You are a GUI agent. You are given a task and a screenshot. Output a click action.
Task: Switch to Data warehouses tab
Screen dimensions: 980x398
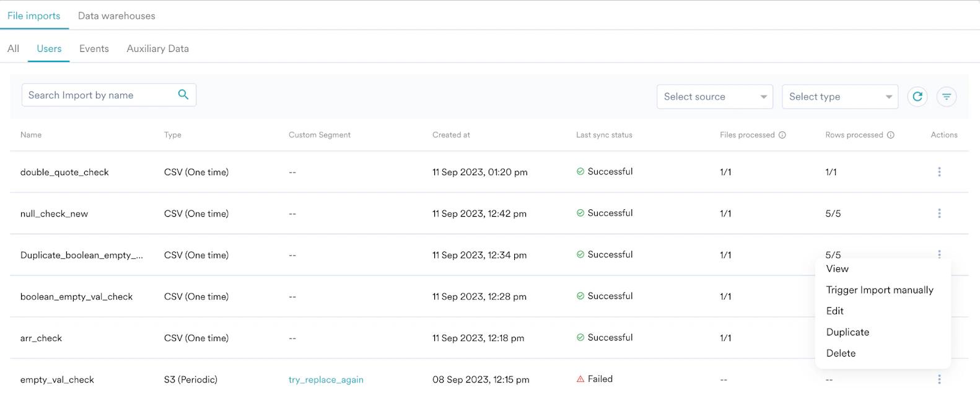(x=116, y=16)
